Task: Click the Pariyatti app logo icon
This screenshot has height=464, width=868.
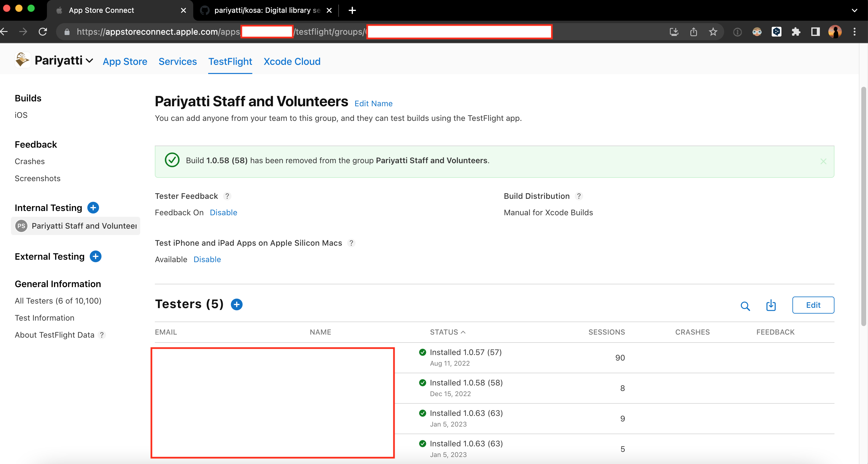Action: [23, 60]
